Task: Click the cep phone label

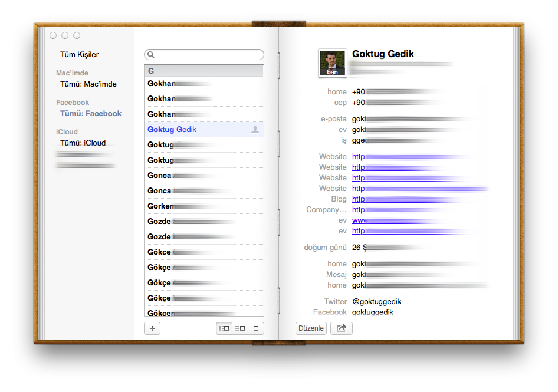Action: pos(340,103)
